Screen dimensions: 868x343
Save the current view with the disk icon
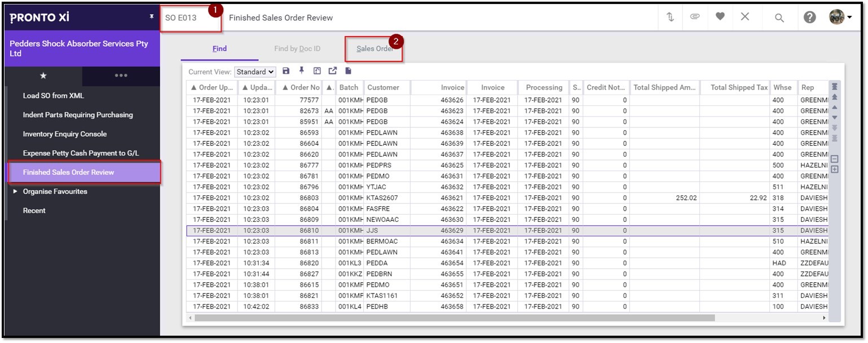(x=286, y=71)
